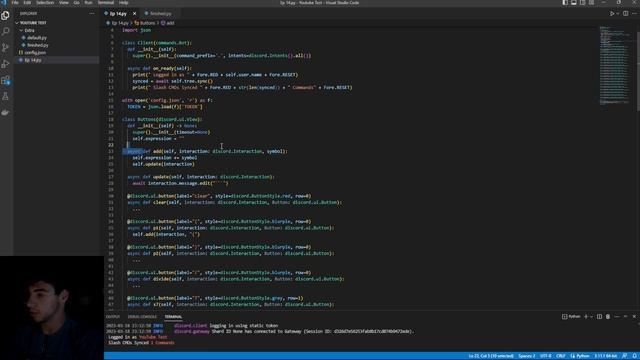The width and height of the screenshot is (640, 360).
Task: Toggle the primary sidebar layout icon
Action: [565, 2]
